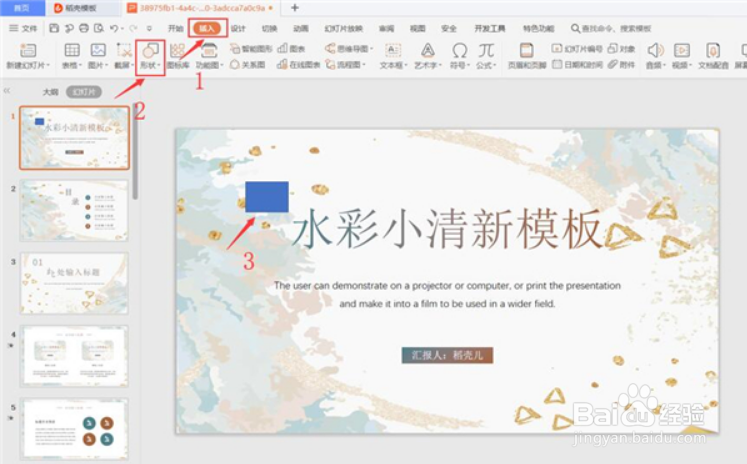Select slide 5 thumbnail

click(x=74, y=429)
